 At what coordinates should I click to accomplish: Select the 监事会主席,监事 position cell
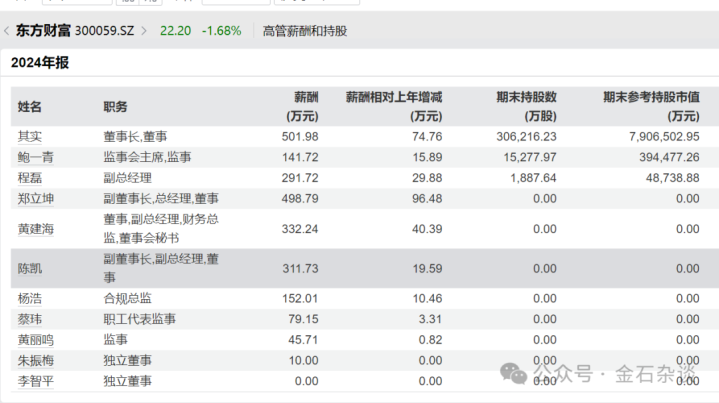point(147,157)
